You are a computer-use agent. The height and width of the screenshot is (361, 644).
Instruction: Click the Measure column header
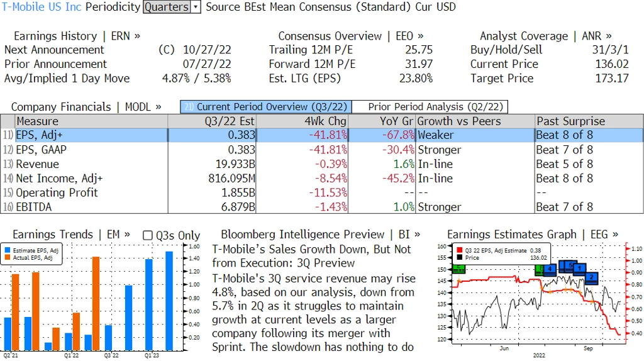[x=91, y=121]
